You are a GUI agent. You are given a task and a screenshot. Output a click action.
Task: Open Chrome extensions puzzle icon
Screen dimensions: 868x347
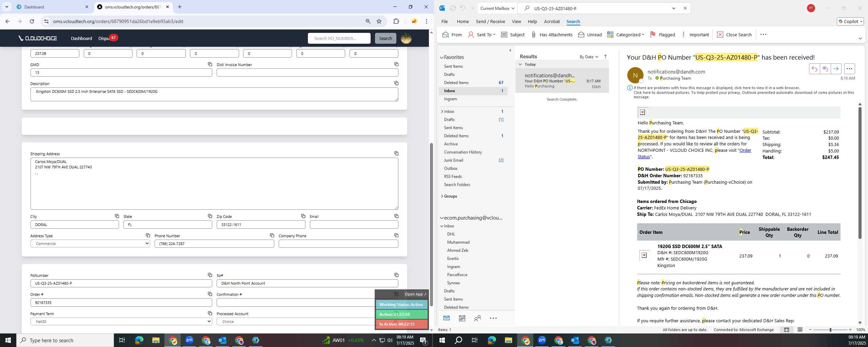coord(396,21)
